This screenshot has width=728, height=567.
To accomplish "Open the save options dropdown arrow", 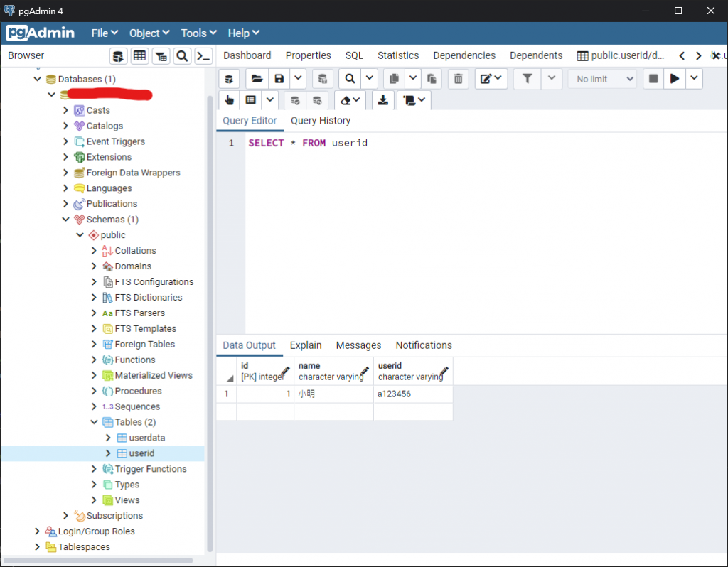I will 298,79.
